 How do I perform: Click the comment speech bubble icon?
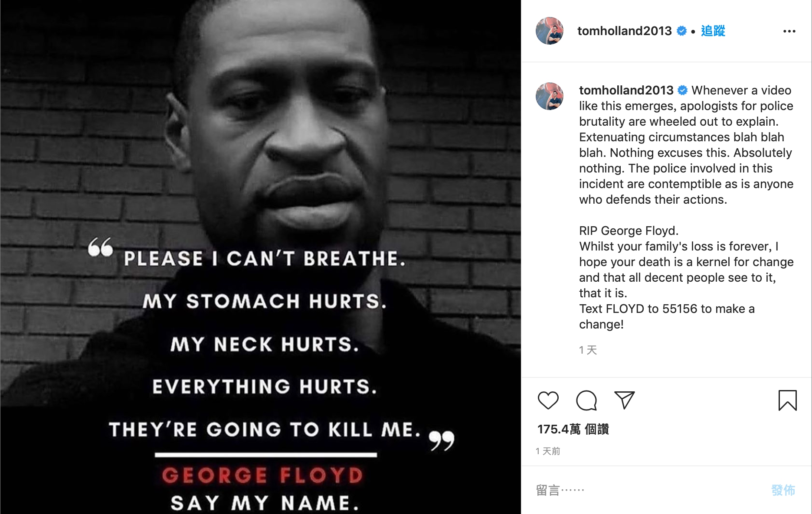click(586, 400)
